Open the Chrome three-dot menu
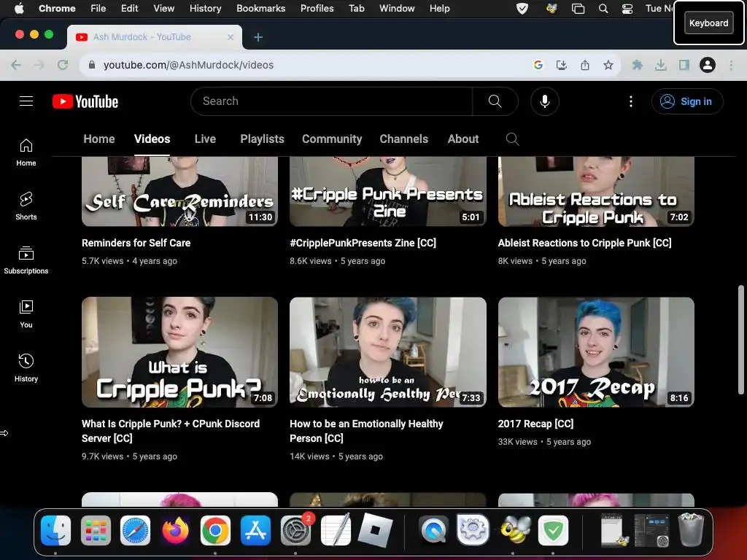 (x=731, y=65)
